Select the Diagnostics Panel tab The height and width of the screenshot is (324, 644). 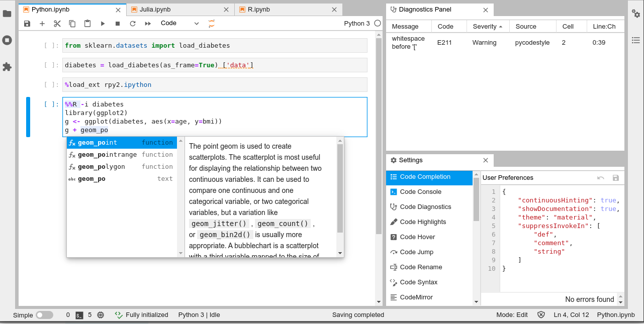pos(440,10)
